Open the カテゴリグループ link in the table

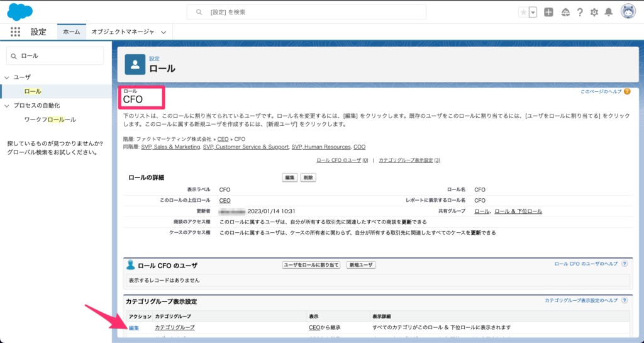[x=175, y=327]
